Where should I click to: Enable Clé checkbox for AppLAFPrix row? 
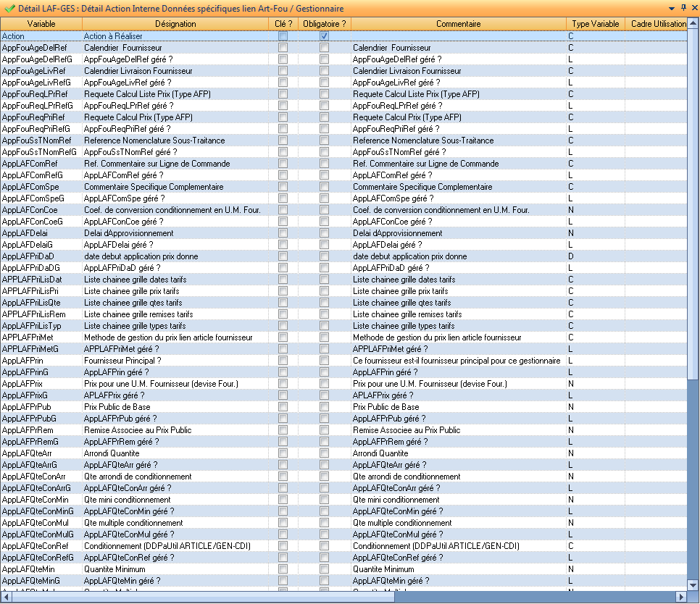tap(283, 384)
